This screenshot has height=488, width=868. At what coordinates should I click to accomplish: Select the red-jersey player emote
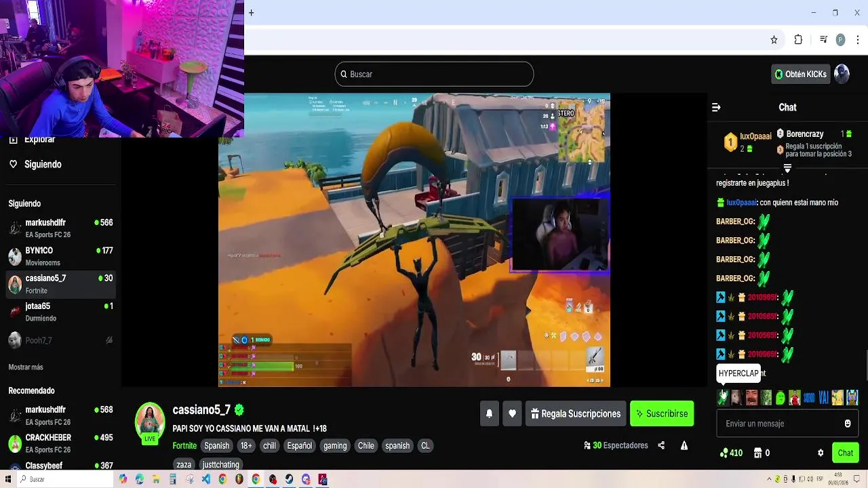point(795,398)
